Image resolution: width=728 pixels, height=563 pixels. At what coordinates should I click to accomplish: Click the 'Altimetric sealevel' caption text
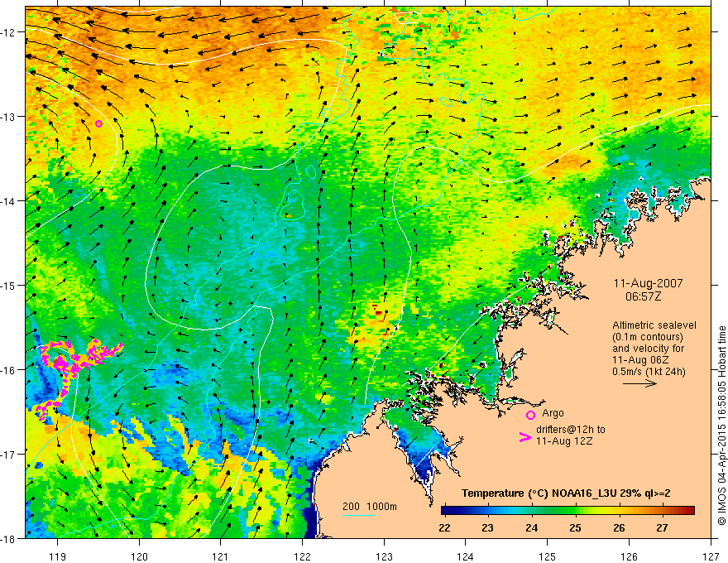click(654, 325)
